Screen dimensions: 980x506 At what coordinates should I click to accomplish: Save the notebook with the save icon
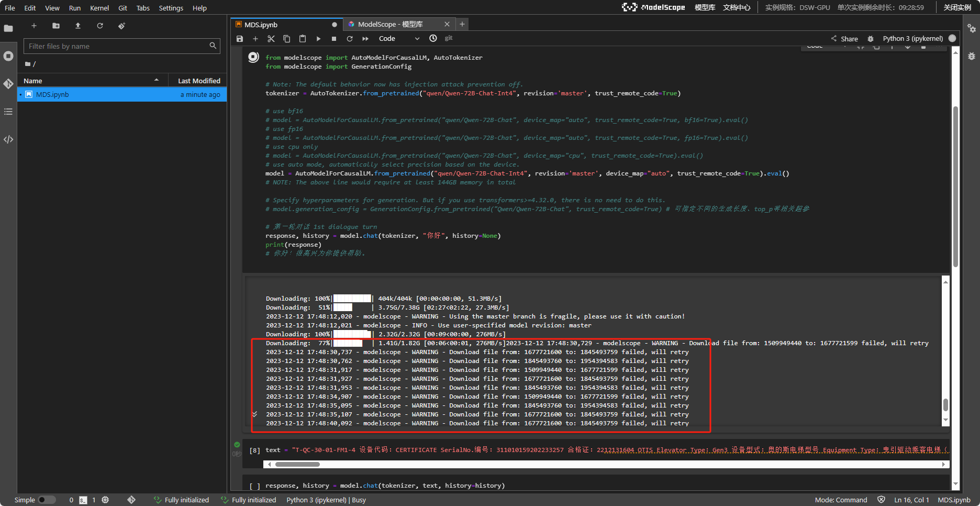click(240, 39)
